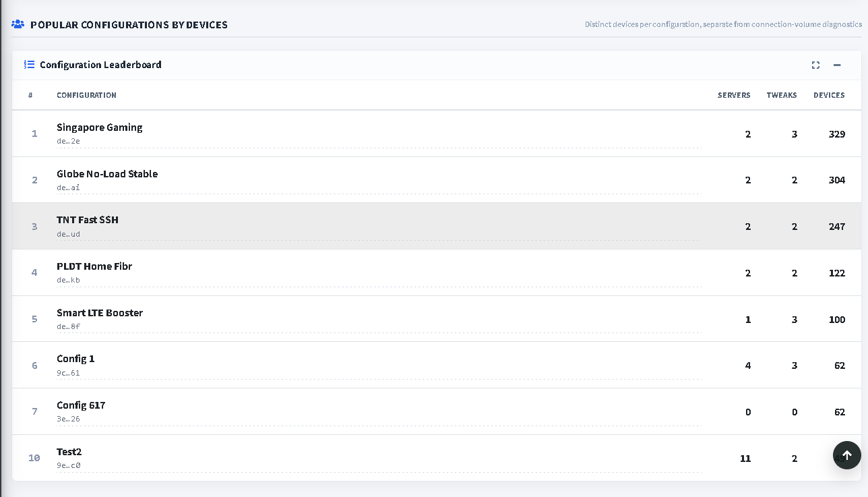Collapse the Configuration Leaderboard card with minus icon

click(x=837, y=65)
